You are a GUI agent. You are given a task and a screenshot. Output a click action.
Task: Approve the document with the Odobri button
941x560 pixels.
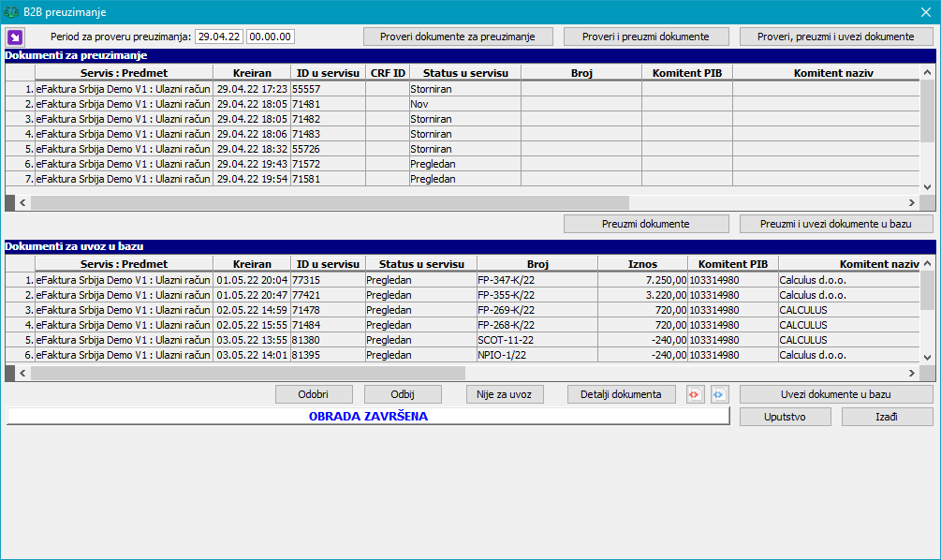click(314, 394)
